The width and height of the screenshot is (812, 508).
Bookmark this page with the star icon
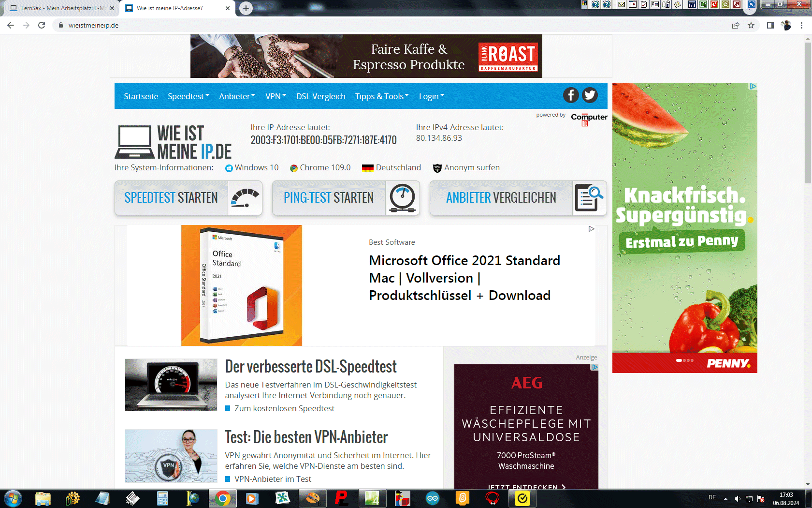coord(751,25)
